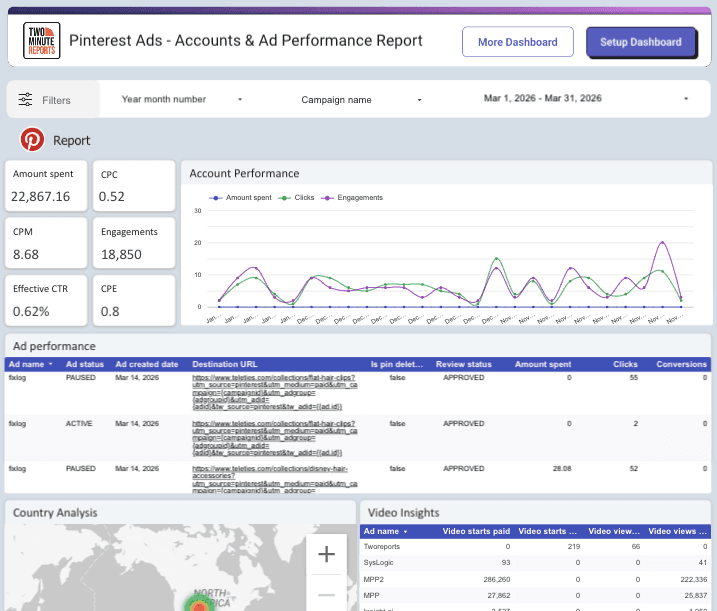Click the Ad created date column header

146,364
